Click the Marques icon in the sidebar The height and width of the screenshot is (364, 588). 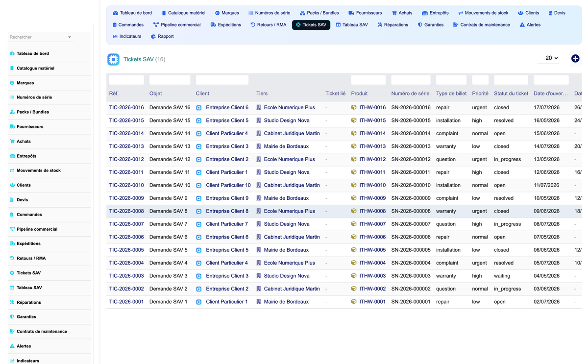click(x=12, y=83)
